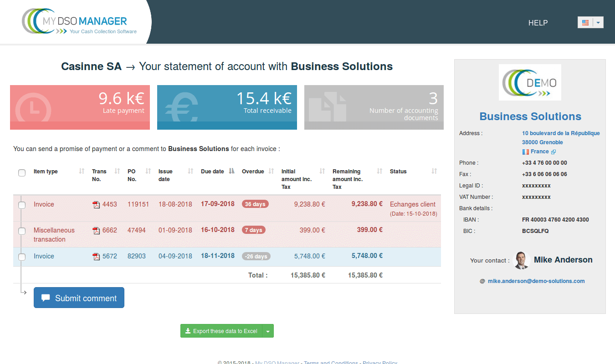The height and width of the screenshot is (364, 615).
Task: Click the IBAN value FR 40003 4760 4200 4300
Action: coord(555,220)
